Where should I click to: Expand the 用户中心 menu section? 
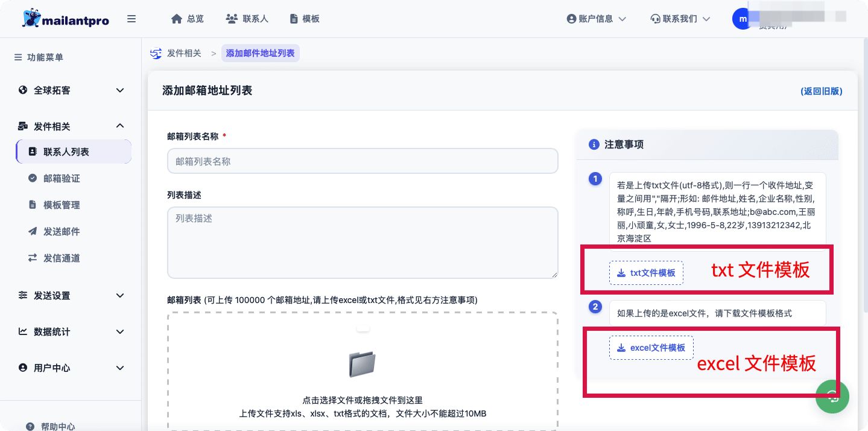71,368
